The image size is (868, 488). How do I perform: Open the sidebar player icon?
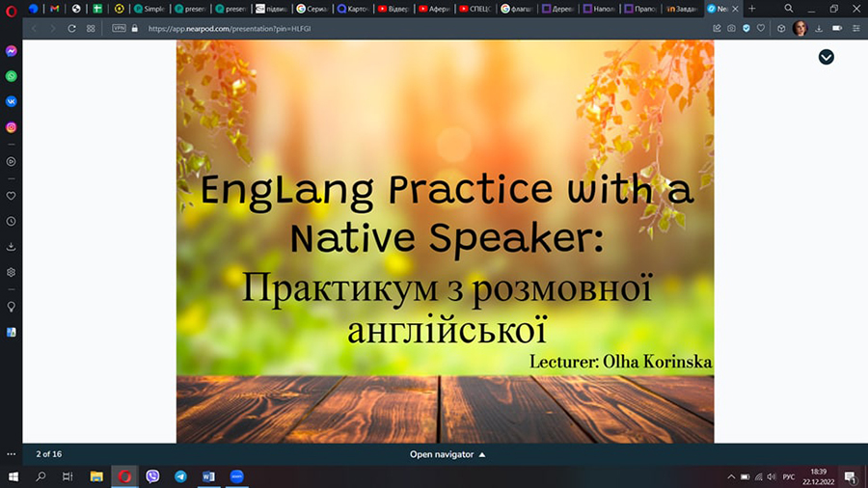(x=12, y=161)
